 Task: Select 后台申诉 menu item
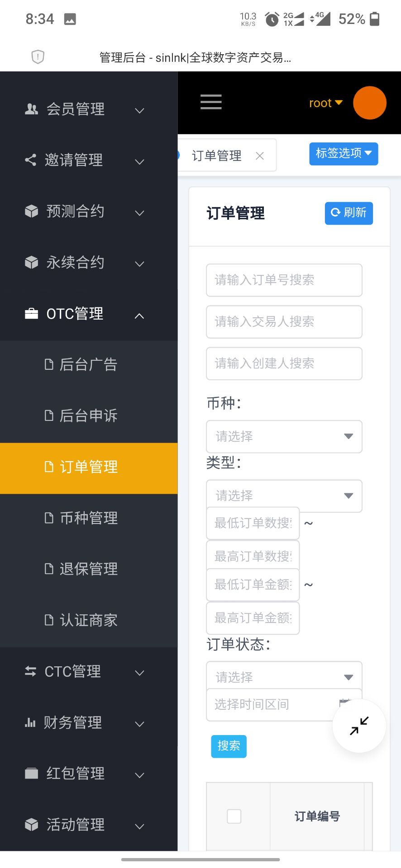89,415
